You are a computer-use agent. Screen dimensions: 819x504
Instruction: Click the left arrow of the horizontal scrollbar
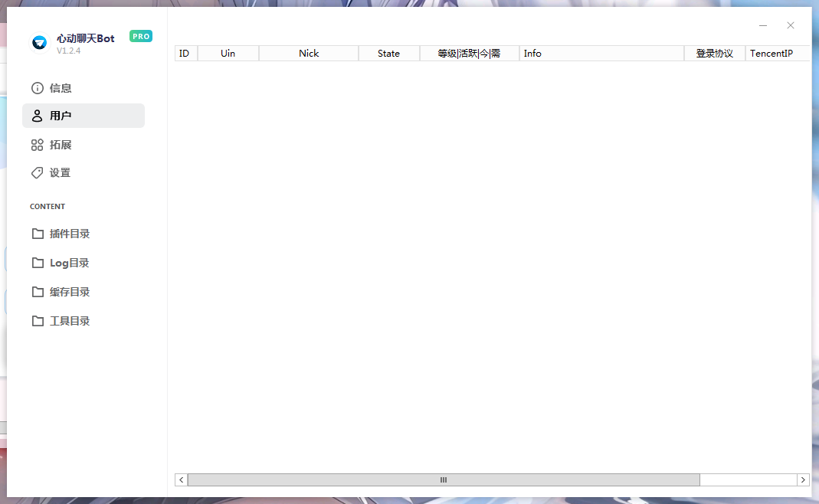pyautogui.click(x=182, y=479)
